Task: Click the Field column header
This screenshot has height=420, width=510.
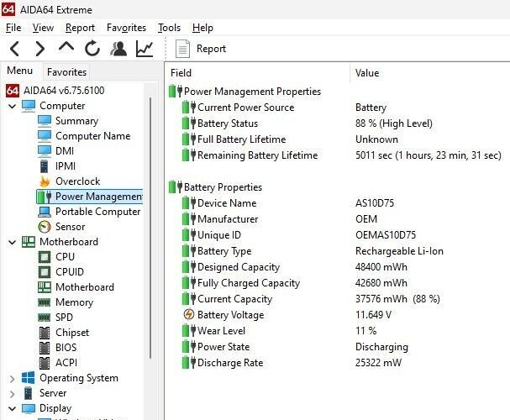Action: click(258, 73)
